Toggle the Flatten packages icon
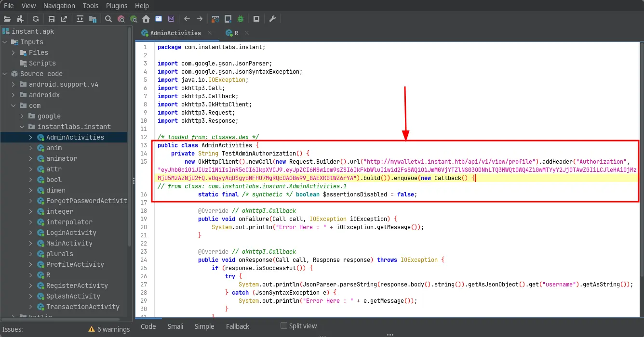The height and width of the screenshot is (337, 644). (93, 19)
